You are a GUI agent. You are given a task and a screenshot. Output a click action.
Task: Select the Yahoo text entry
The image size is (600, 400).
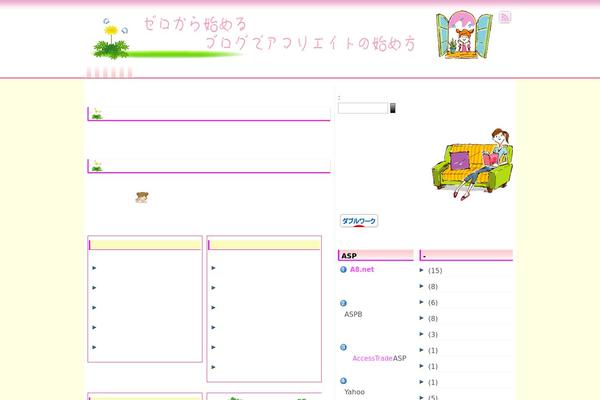pyautogui.click(x=354, y=392)
